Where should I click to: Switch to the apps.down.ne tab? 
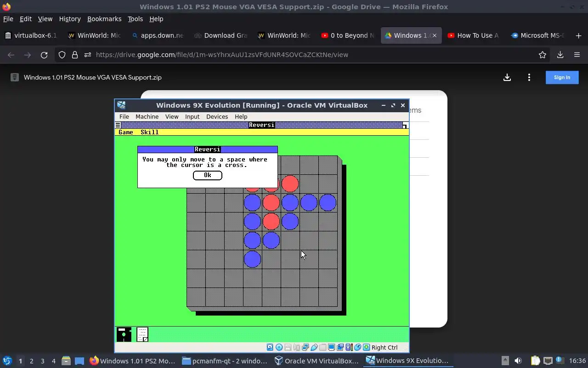(158, 35)
